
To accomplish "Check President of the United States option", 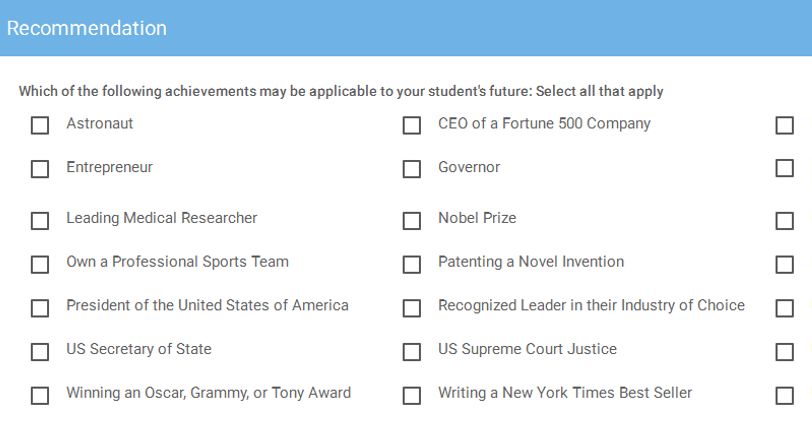I will click(x=40, y=308).
